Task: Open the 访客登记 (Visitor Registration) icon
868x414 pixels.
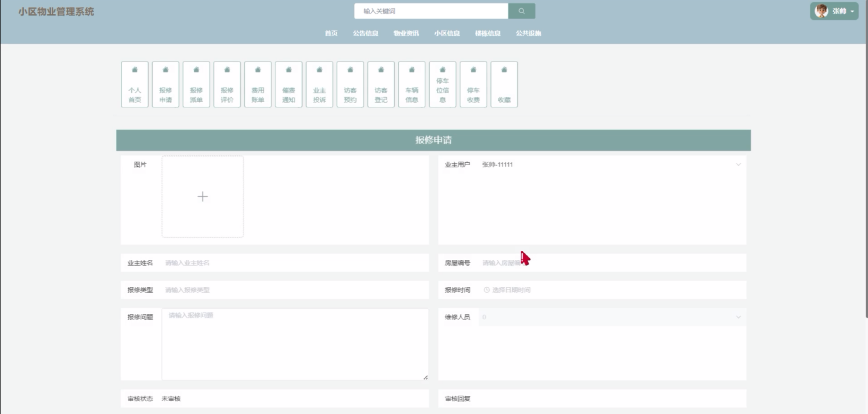Action: 381,84
